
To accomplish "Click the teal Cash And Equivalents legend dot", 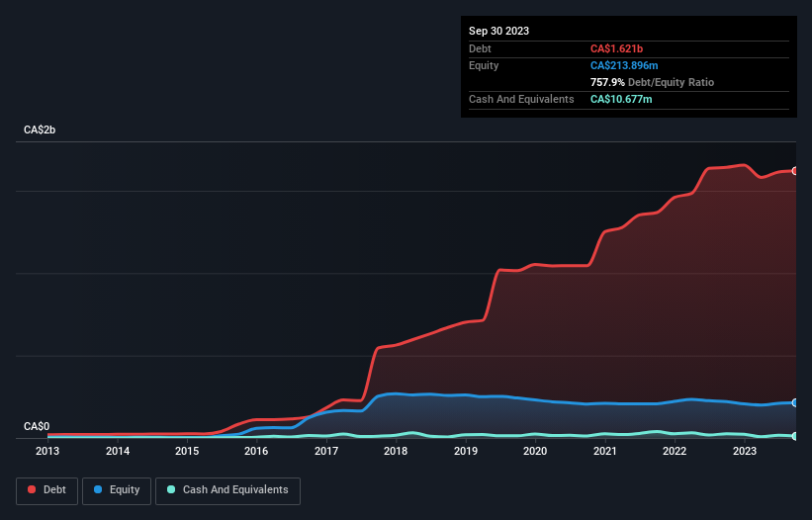I will click(x=171, y=489).
